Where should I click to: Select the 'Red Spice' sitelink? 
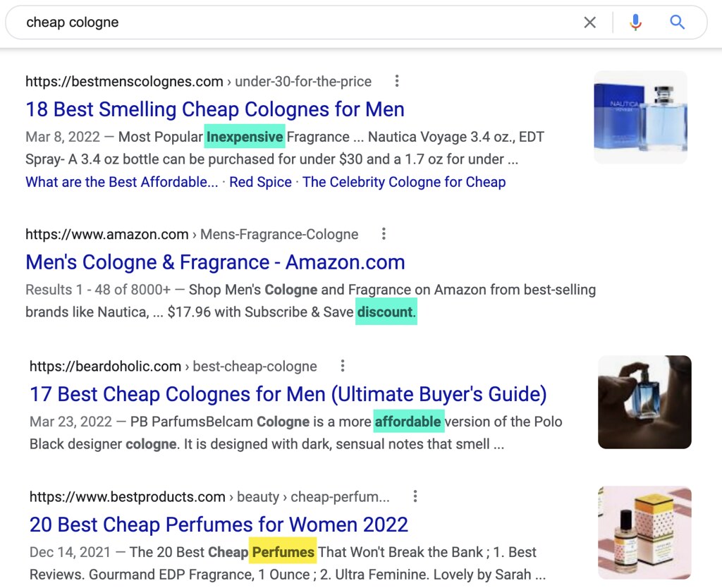pyautogui.click(x=260, y=182)
